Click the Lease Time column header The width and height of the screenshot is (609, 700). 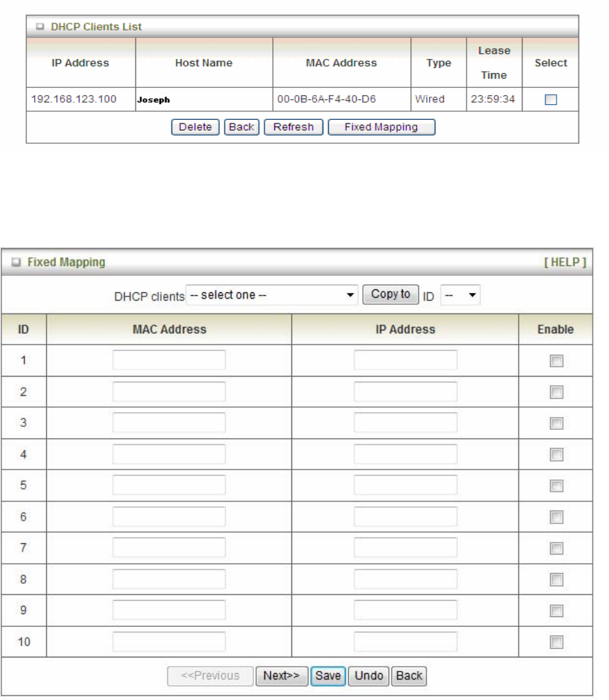click(494, 62)
